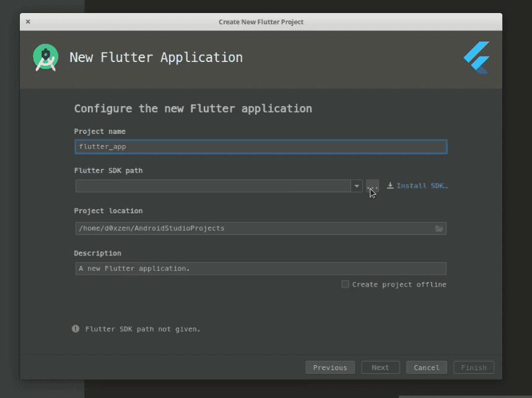Open the folder browse icon in Project location

coord(438,229)
